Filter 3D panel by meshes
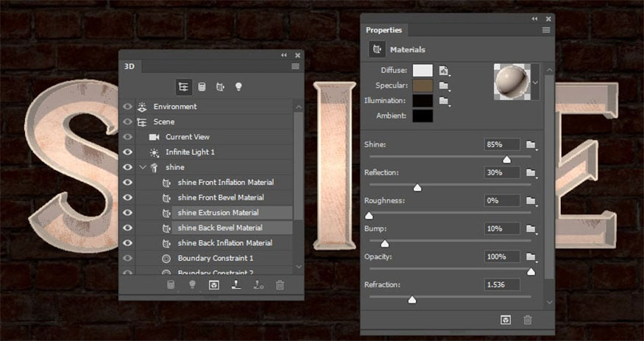 click(202, 86)
